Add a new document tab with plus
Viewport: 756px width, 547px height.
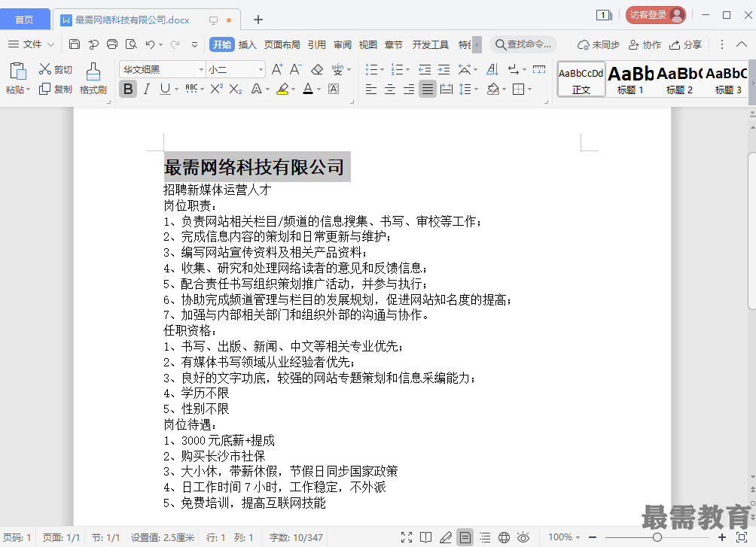[x=258, y=20]
